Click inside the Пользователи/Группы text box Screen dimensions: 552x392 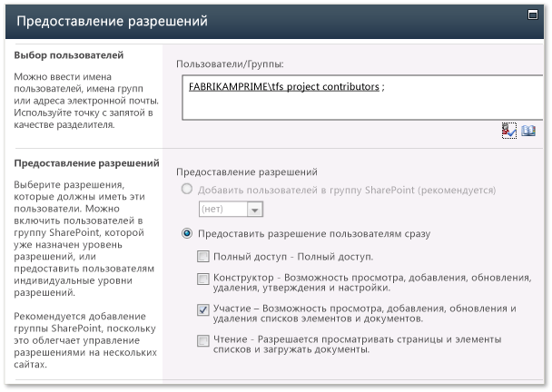point(362,97)
